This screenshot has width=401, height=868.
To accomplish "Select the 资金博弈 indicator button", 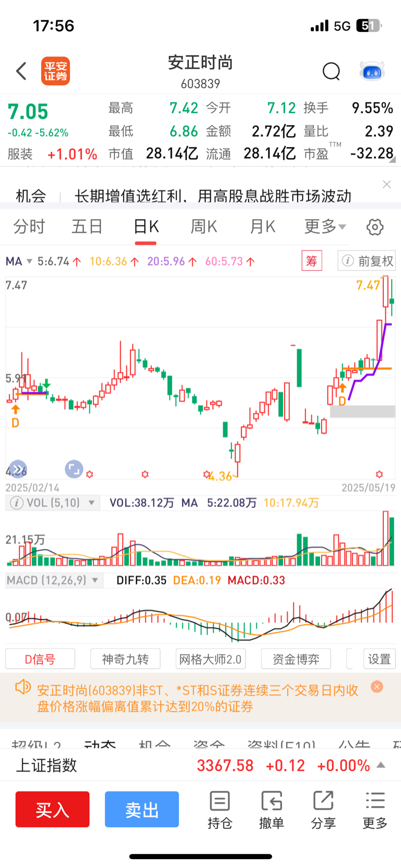I will 296,659.
